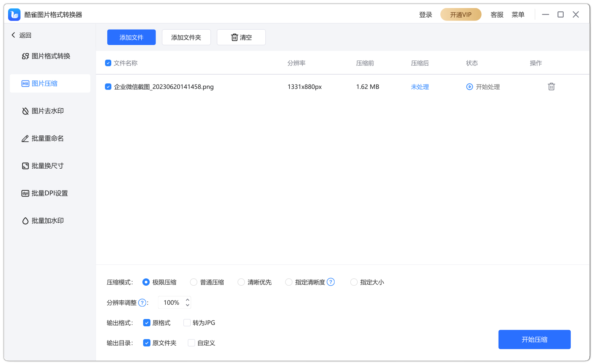Select 极限压缩 compression mode
The image size is (593, 364).
[x=146, y=282]
